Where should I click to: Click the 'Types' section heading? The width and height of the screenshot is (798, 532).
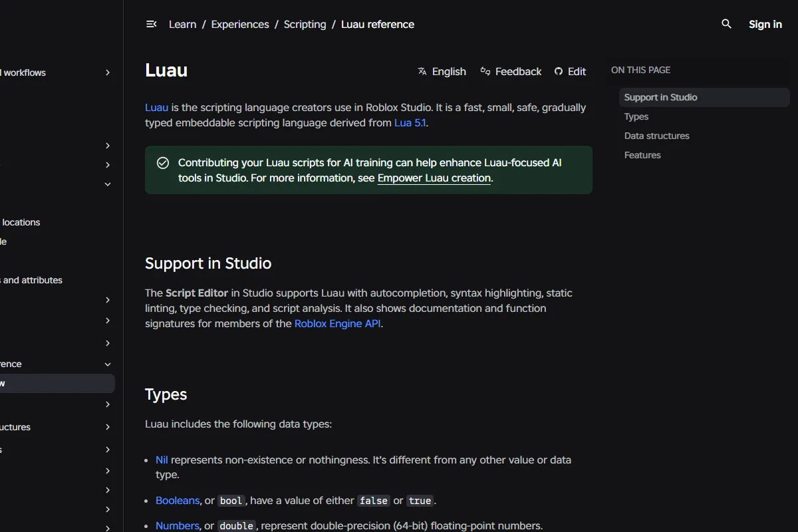click(166, 394)
